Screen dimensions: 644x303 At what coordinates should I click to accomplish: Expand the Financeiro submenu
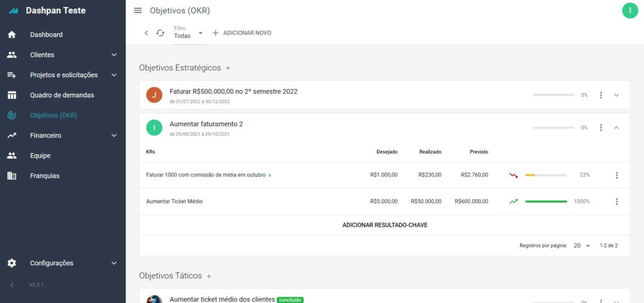114,135
